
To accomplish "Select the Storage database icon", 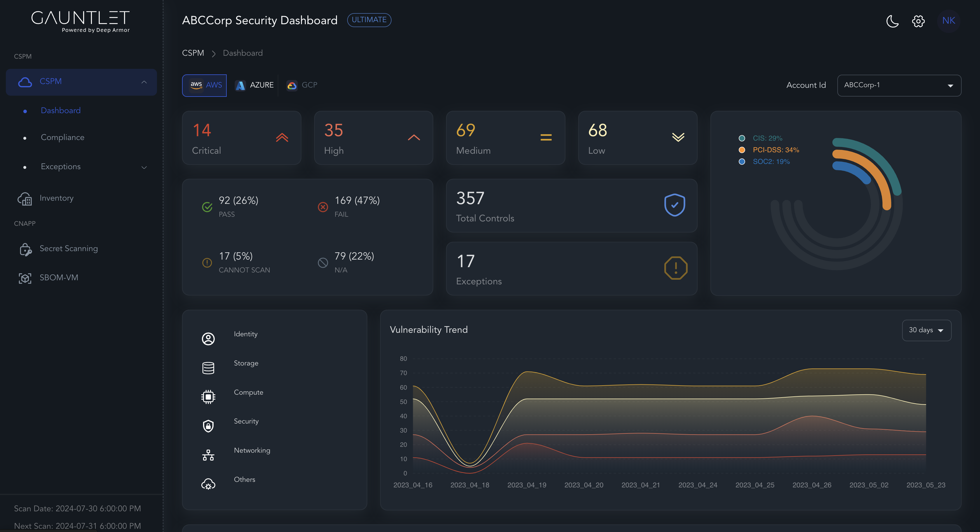I will point(208,367).
